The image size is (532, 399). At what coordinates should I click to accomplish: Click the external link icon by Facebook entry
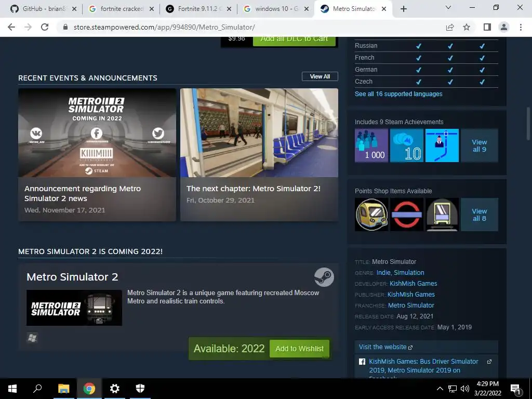point(489,362)
